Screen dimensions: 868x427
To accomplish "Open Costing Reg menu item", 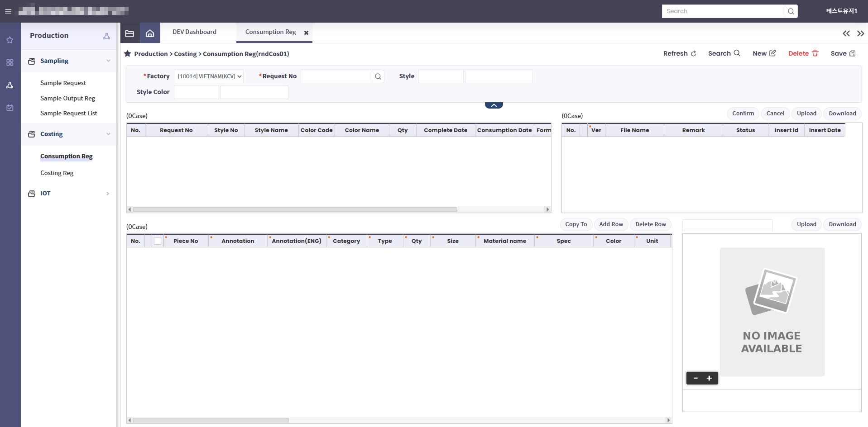I will (57, 173).
